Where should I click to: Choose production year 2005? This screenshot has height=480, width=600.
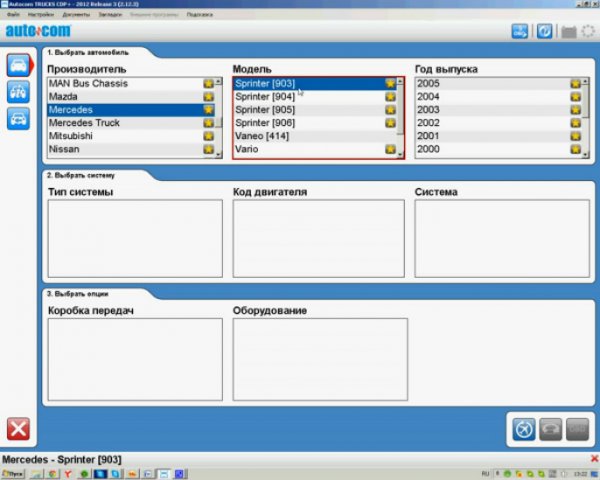pos(499,83)
